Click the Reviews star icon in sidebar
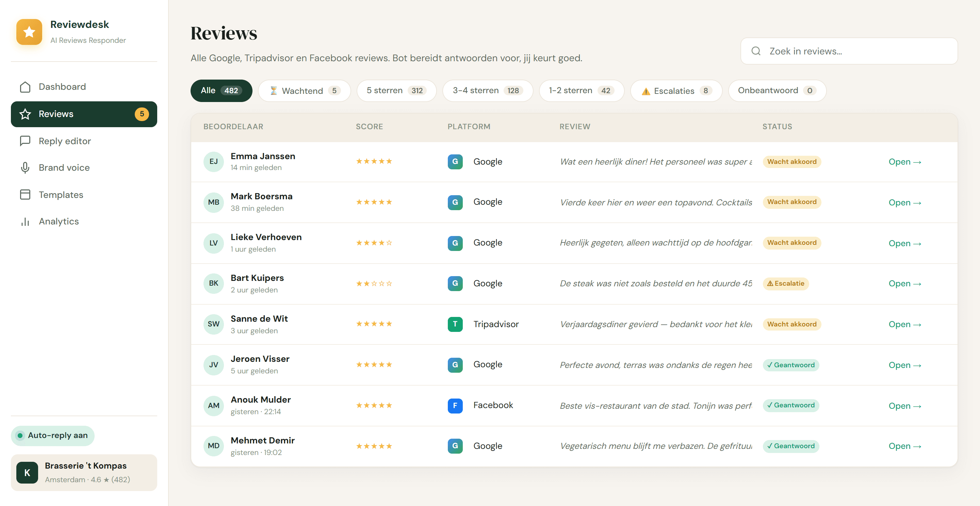Viewport: 980px width, 506px height. [x=25, y=114]
